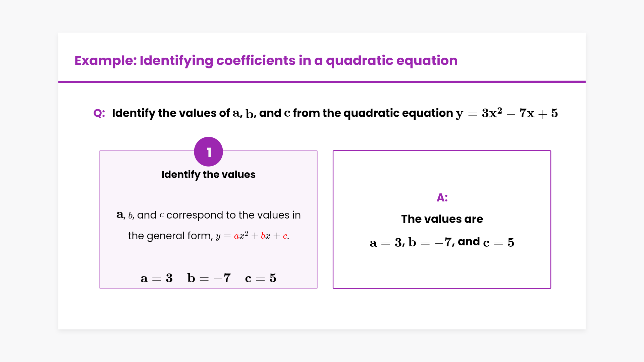The width and height of the screenshot is (644, 362).
Task: Click the purple "Q:" question label
Action: click(x=99, y=113)
